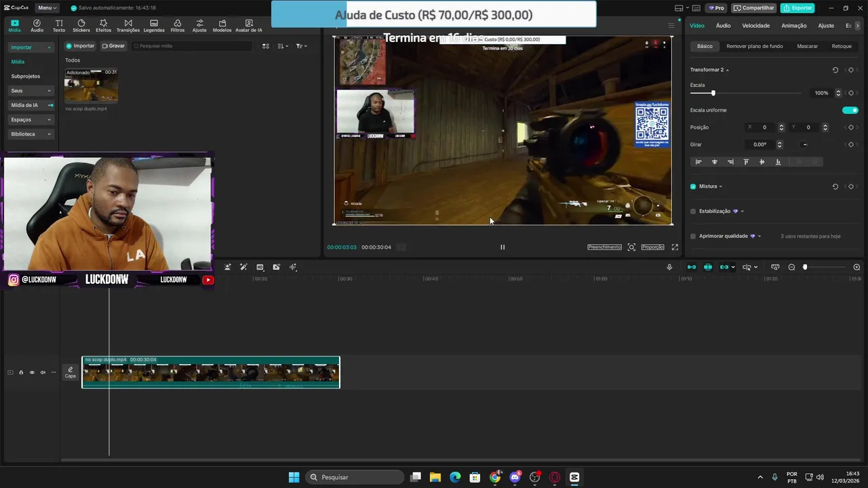Open the media filter dropdown

click(x=302, y=46)
